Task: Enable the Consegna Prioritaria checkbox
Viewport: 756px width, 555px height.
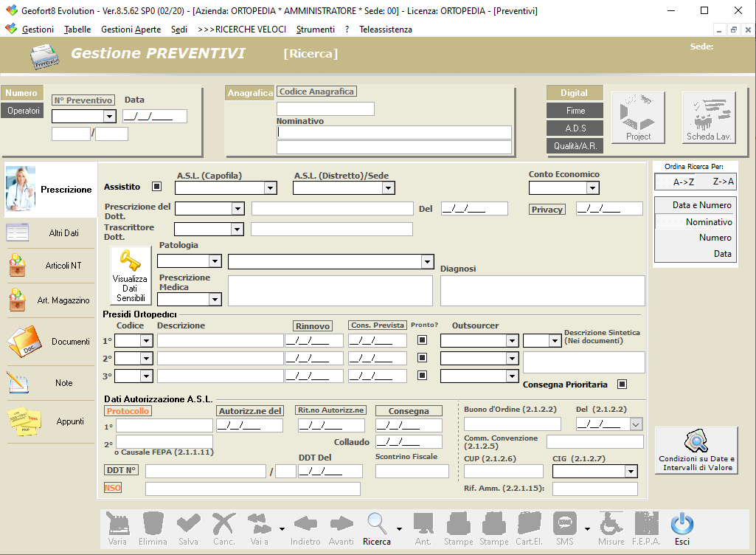Action: [x=622, y=385]
